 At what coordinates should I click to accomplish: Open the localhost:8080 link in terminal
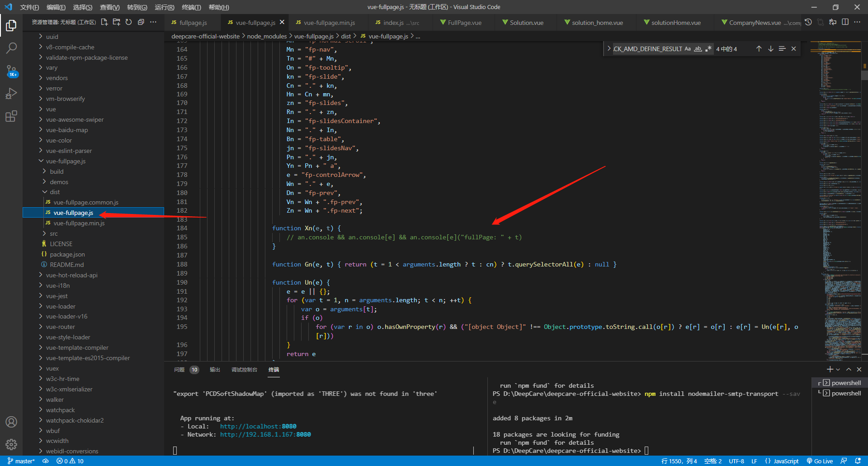click(x=258, y=426)
